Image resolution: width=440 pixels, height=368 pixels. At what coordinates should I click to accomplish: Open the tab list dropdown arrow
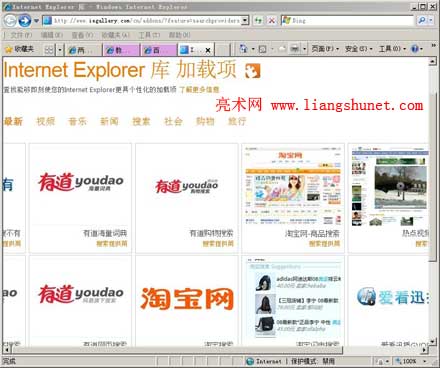pos(60,50)
